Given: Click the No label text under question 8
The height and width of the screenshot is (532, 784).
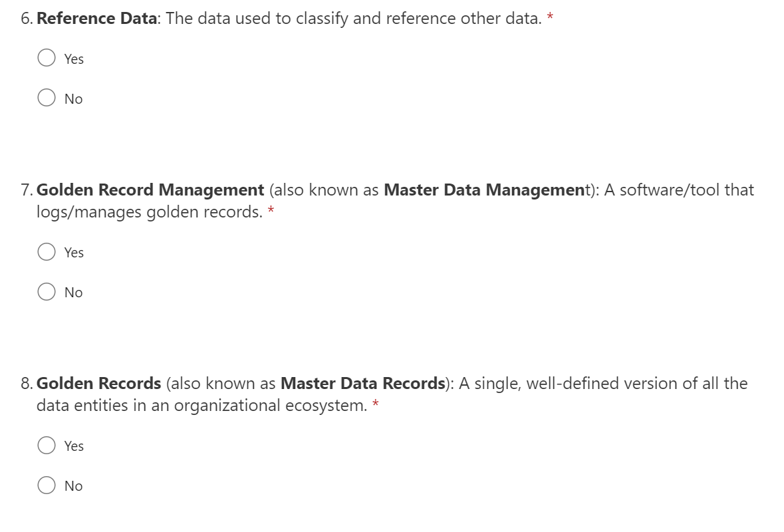Looking at the screenshot, I should coord(73,486).
